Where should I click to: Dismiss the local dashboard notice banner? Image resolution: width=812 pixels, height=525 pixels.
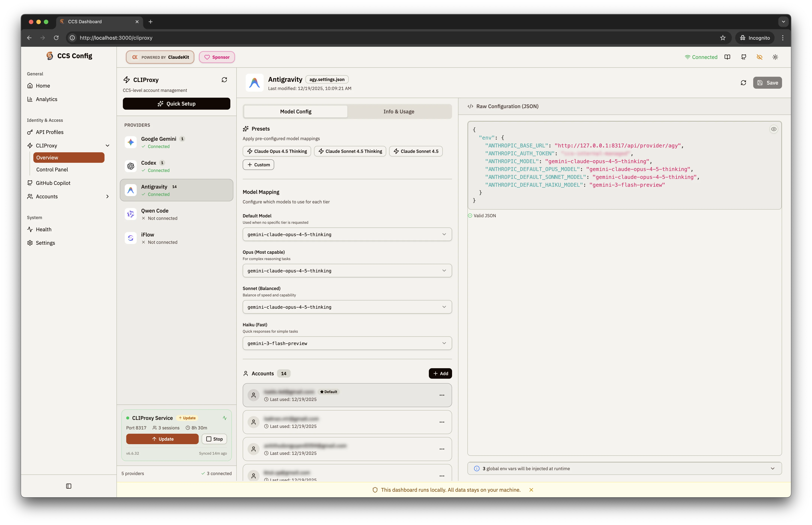(531, 490)
